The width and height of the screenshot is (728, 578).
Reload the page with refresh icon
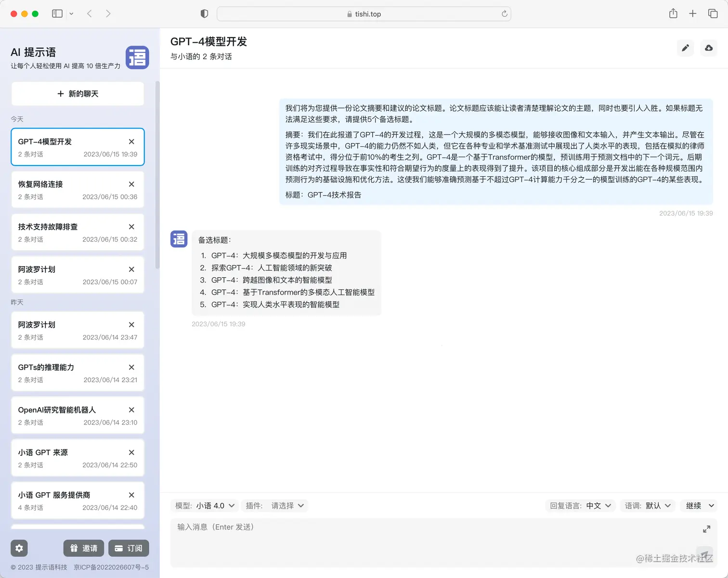click(x=504, y=13)
